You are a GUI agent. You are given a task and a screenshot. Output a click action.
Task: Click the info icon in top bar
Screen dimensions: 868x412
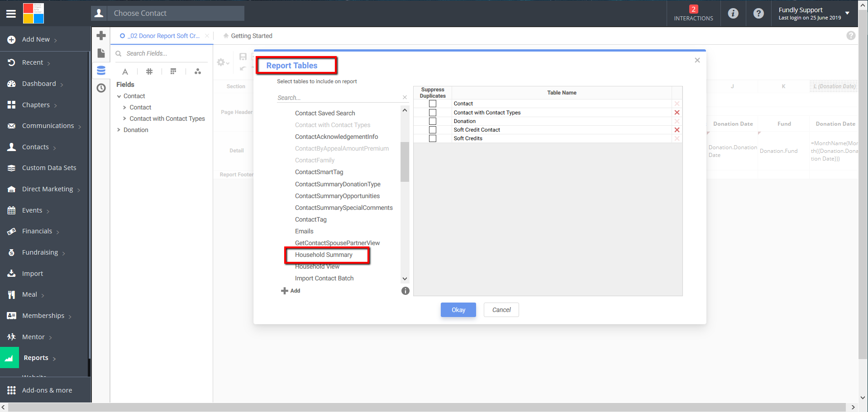coord(733,14)
